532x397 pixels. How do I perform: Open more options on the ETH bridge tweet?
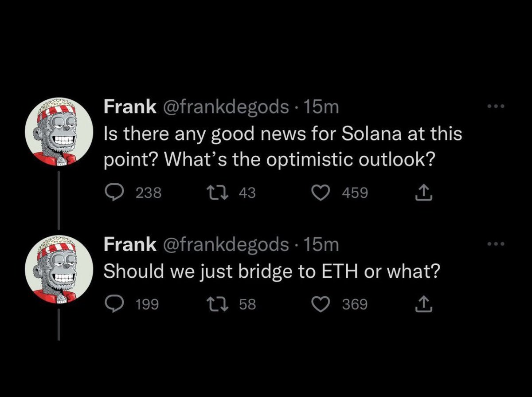(496, 244)
